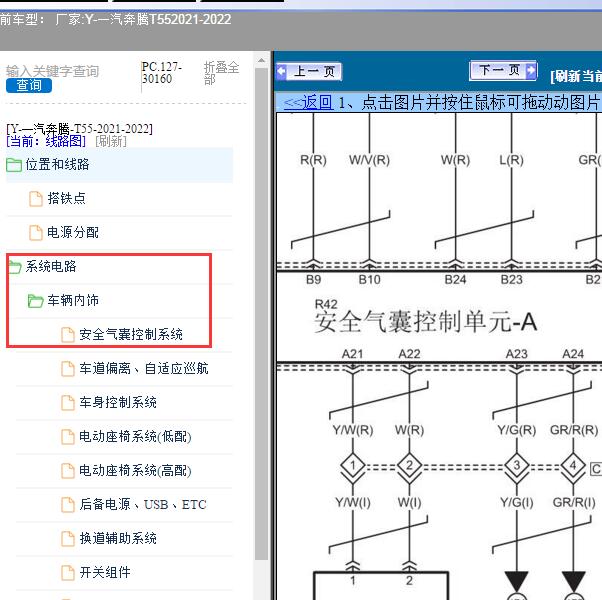Open 换道辅助系统 diagram

[118, 538]
